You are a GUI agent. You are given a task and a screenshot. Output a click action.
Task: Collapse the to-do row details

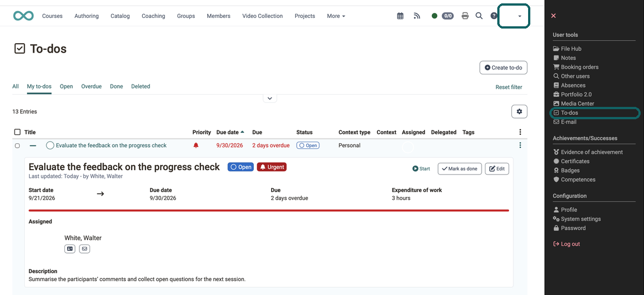point(33,145)
